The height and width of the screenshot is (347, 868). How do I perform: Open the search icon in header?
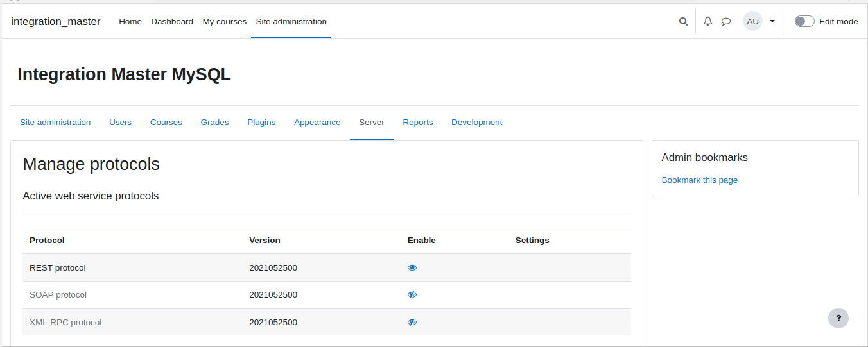point(683,21)
